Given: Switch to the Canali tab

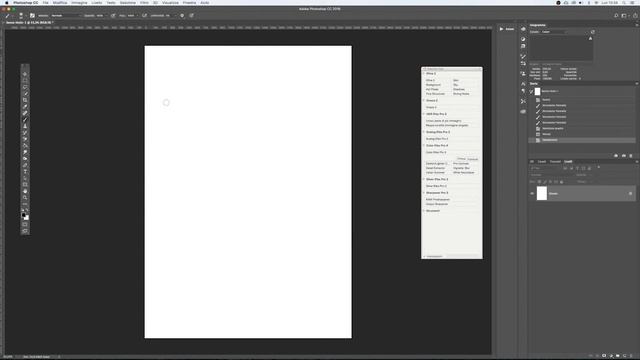Looking at the screenshot, I should (x=542, y=162).
